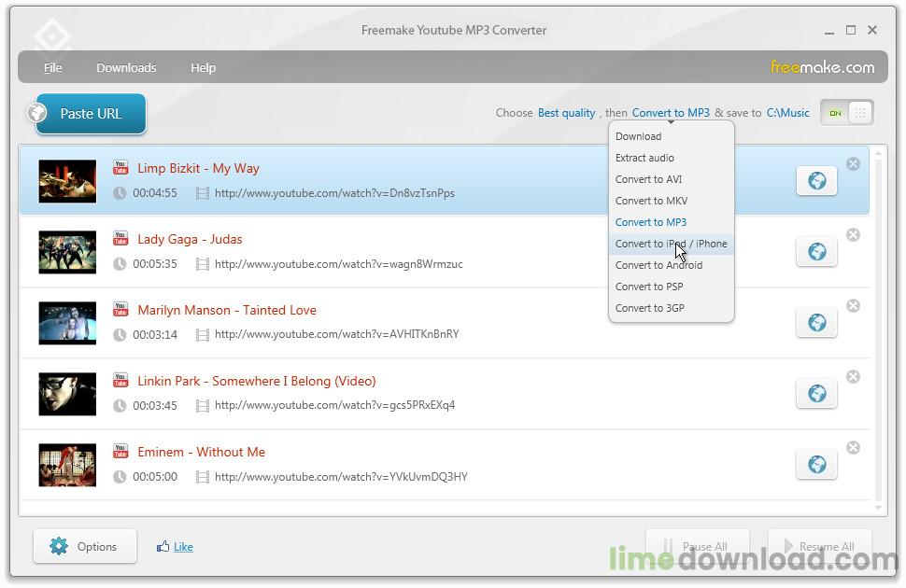Click thumbs-up icon beside Like
Screen dimensions: 906x588
(163, 546)
